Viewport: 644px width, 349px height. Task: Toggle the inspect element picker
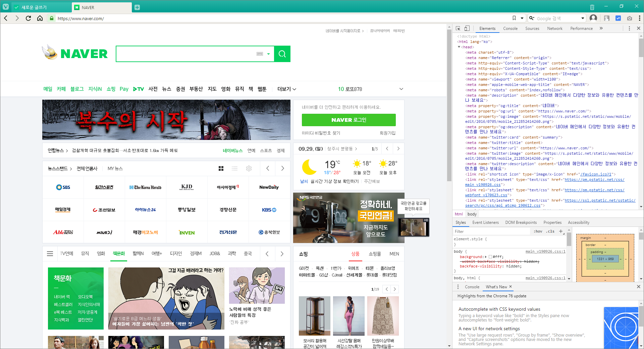click(458, 29)
